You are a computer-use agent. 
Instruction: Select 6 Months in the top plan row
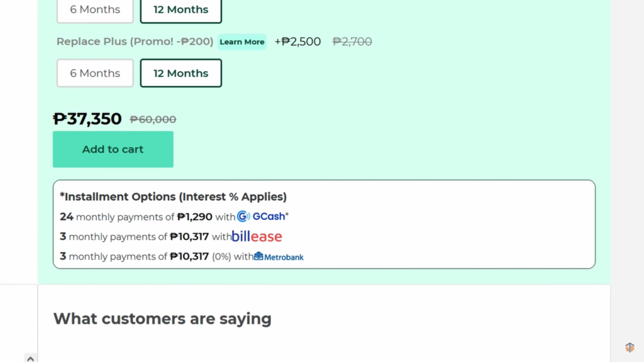[x=95, y=10]
